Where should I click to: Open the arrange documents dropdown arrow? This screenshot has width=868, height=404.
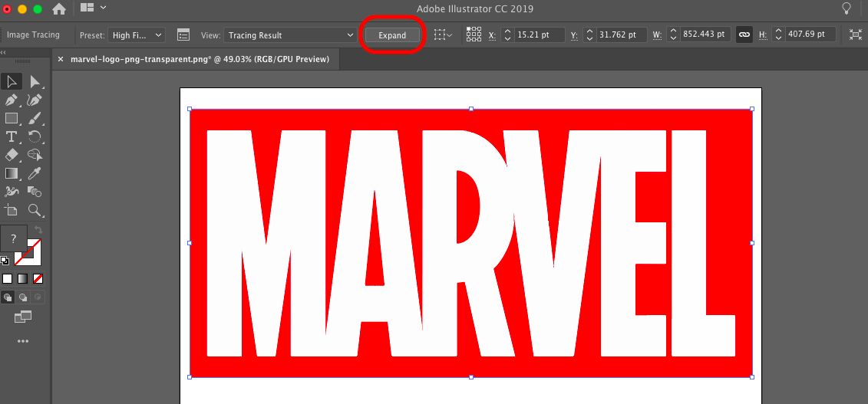(103, 8)
